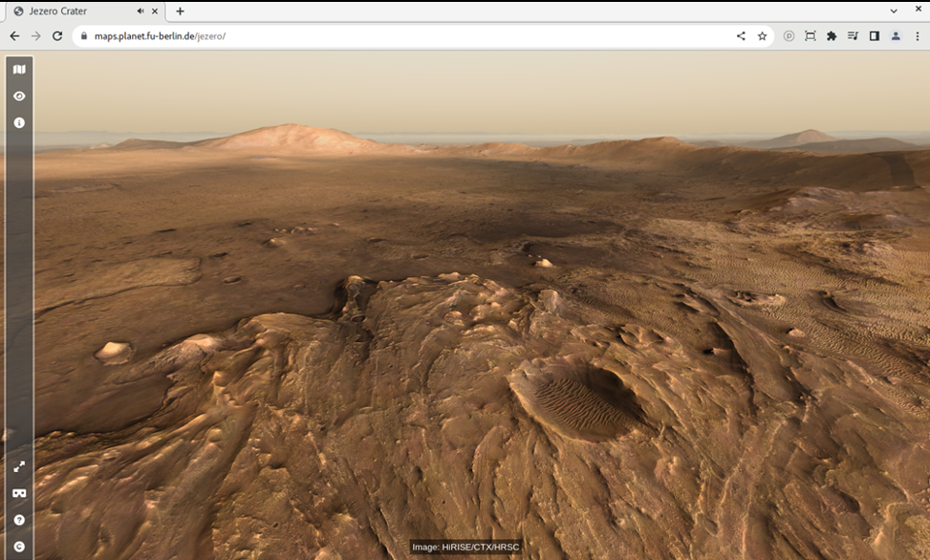Open the media controls playlist icon
This screenshot has width=930, height=560.
tap(853, 36)
